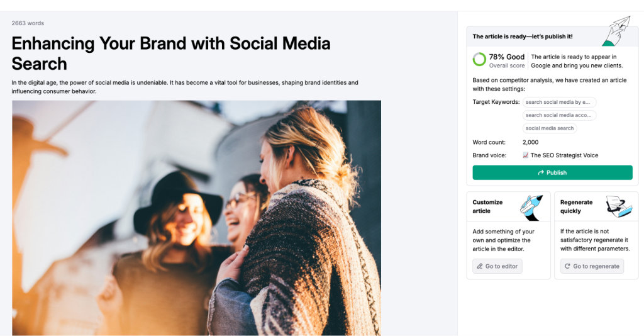Image resolution: width=644 pixels, height=336 pixels.
Task: Click the "Customize article" card heading
Action: coord(488,206)
